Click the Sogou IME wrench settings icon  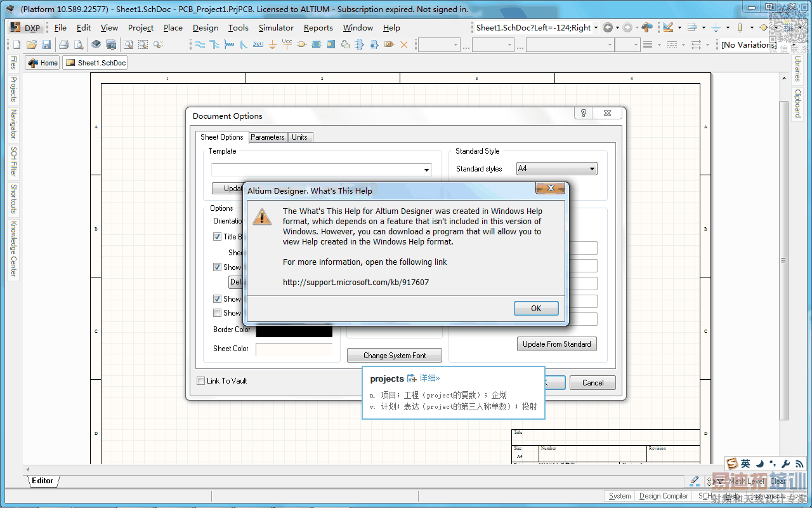click(x=785, y=464)
